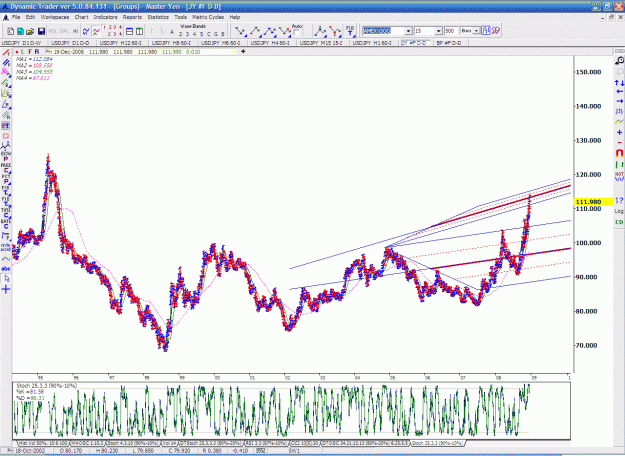Click the magenta moving average lines icon

pyautogui.click(x=96, y=31)
